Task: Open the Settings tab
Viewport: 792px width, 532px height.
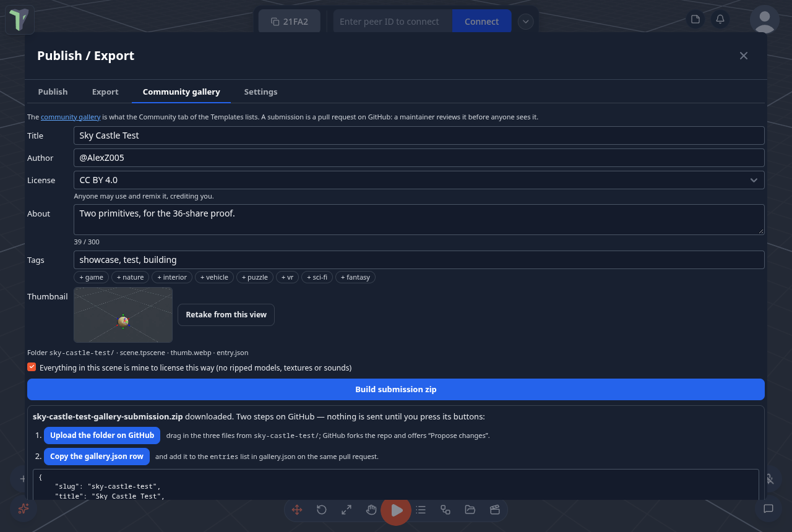Action: click(x=260, y=92)
